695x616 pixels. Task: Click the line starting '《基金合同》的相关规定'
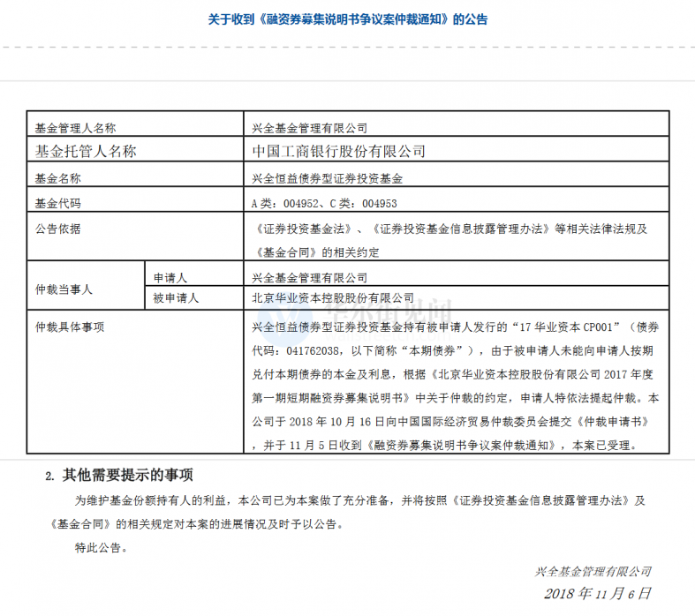pos(197,524)
